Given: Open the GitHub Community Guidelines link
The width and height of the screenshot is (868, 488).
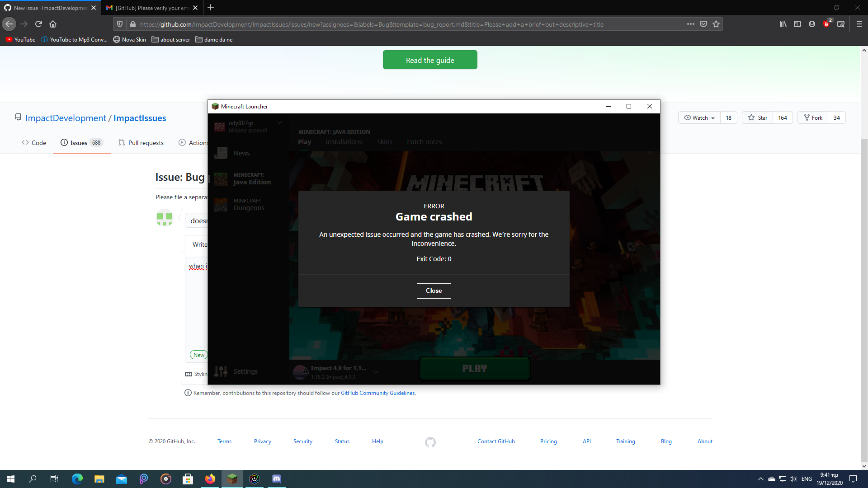Looking at the screenshot, I should tap(377, 393).
